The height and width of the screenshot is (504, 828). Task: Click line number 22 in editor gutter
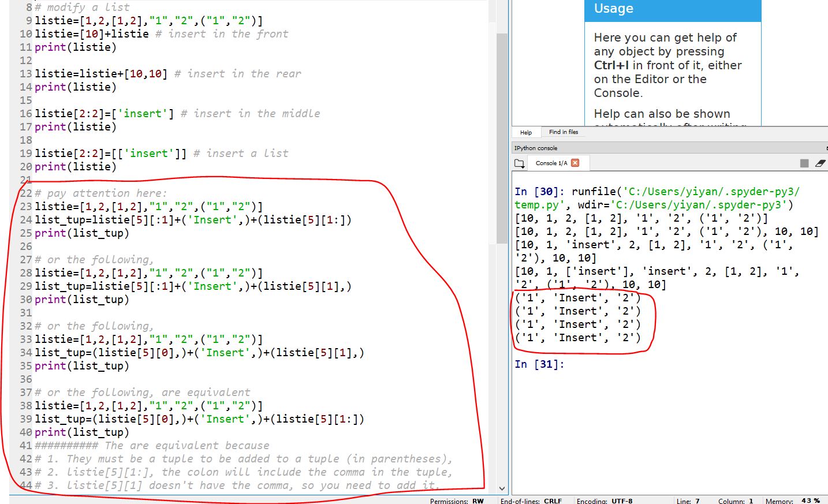click(x=26, y=193)
